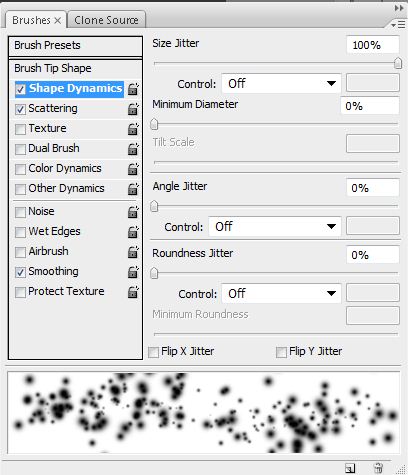Open the Roundness Jitter Control dropdown
408x475 pixels.
pyautogui.click(x=281, y=293)
